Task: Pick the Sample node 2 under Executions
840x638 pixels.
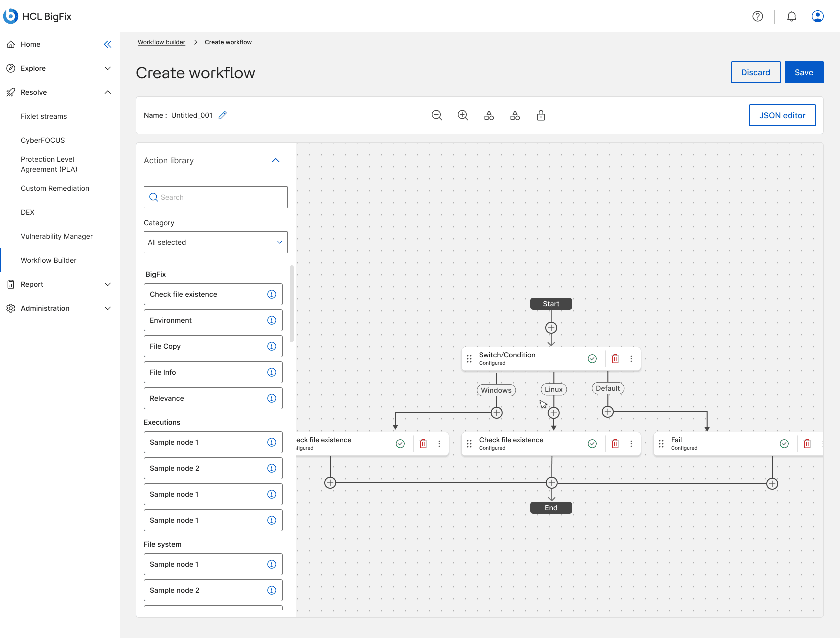Action: (213, 468)
